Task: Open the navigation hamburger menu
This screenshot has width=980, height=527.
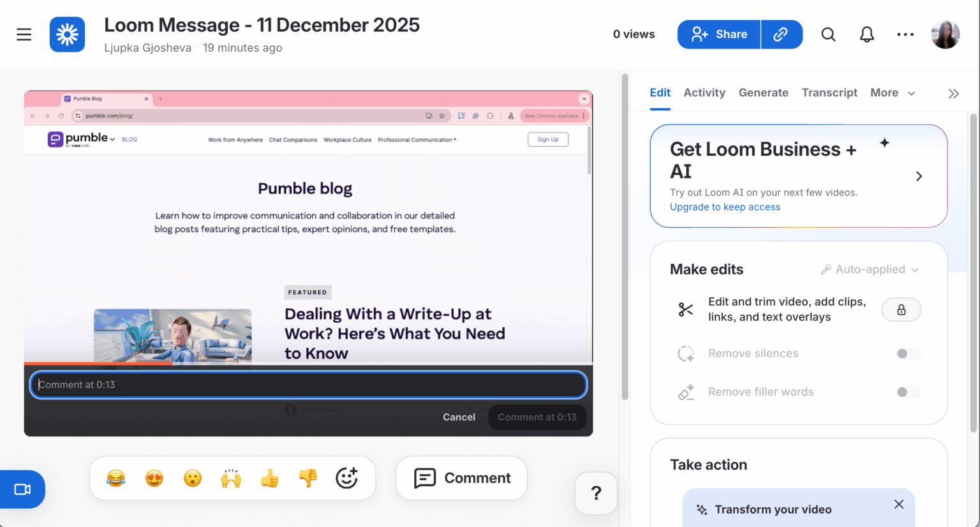Action: coord(24,34)
